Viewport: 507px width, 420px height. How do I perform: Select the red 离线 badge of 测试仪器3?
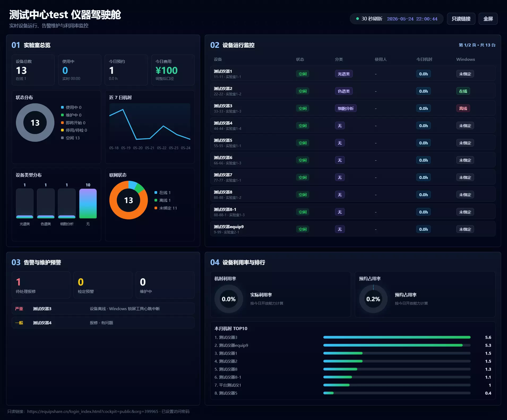(x=463, y=108)
